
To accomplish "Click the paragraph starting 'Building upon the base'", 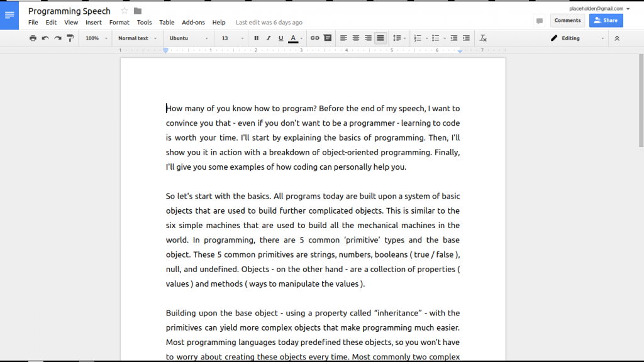I will [x=313, y=335].
